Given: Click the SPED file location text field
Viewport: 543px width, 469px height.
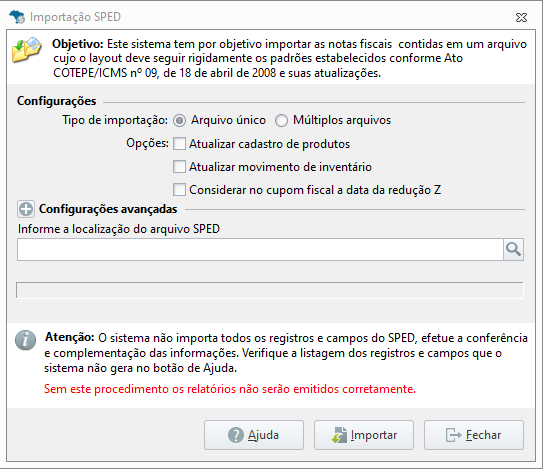Looking at the screenshot, I should click(260, 249).
